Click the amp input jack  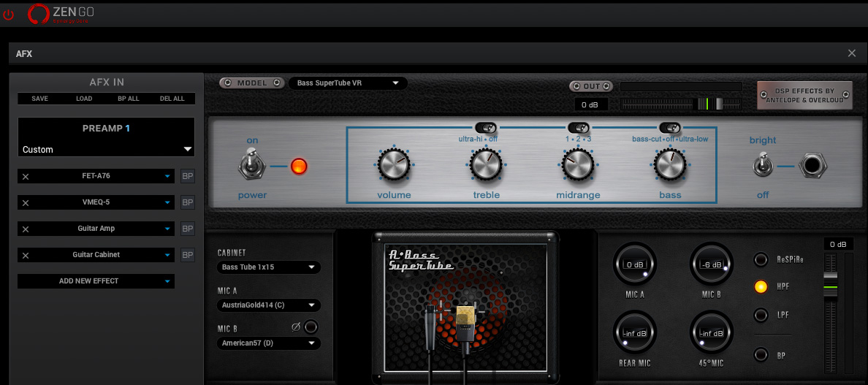tap(812, 166)
